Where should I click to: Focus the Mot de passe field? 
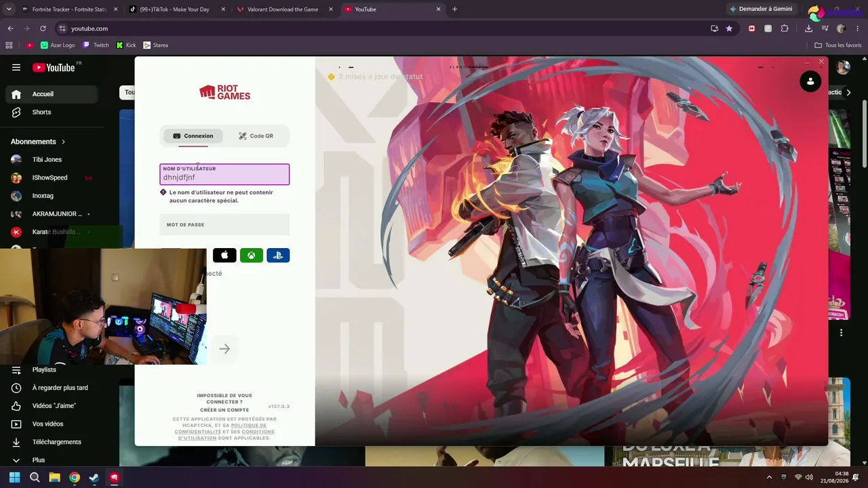224,224
